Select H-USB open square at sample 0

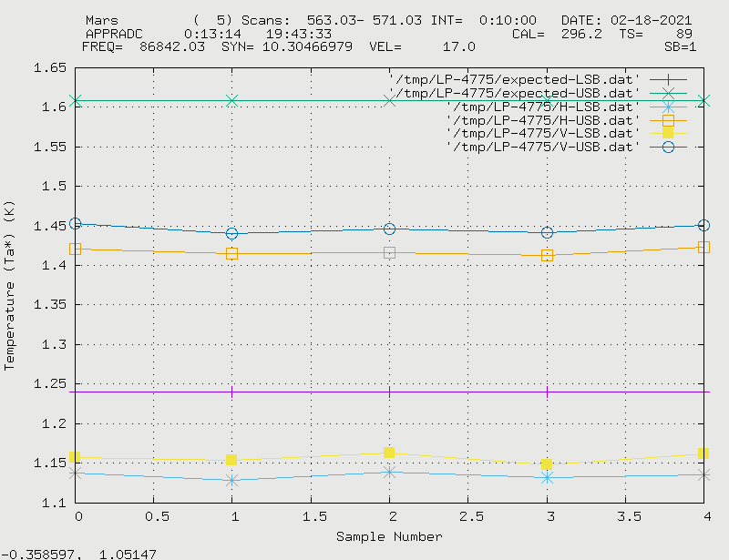pyautogui.click(x=76, y=249)
